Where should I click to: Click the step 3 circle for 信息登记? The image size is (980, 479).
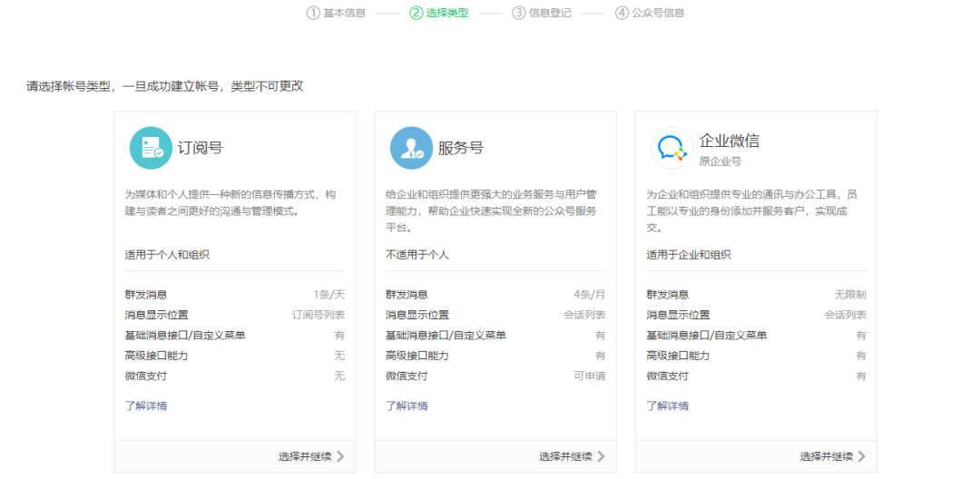[519, 13]
